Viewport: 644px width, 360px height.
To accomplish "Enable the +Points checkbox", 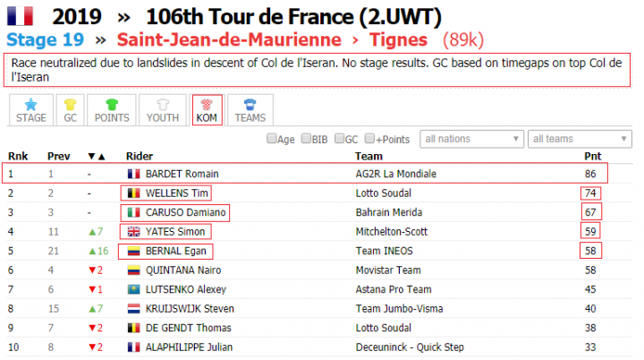I will (x=369, y=139).
